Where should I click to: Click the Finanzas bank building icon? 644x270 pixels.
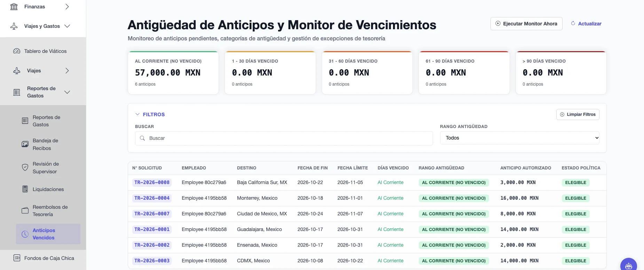14,7
